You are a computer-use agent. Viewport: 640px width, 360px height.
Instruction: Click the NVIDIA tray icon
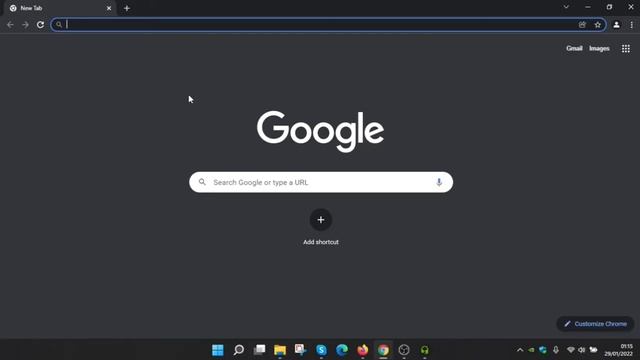[x=531, y=350]
